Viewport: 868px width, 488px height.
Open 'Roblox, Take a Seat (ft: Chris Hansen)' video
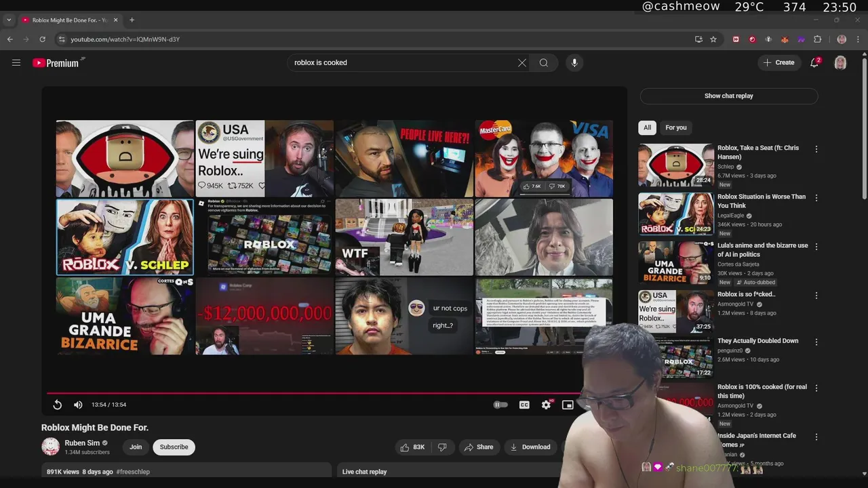coord(758,152)
